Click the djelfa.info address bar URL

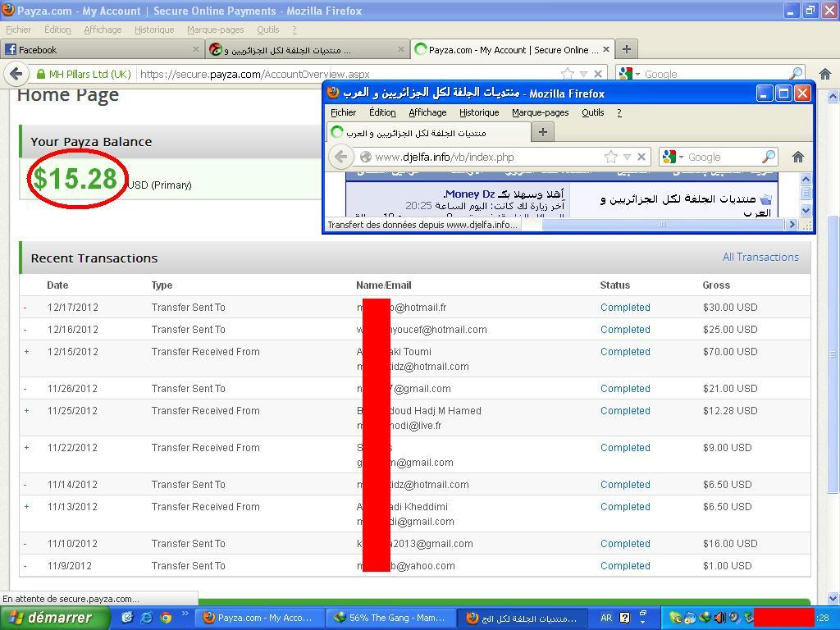click(445, 157)
